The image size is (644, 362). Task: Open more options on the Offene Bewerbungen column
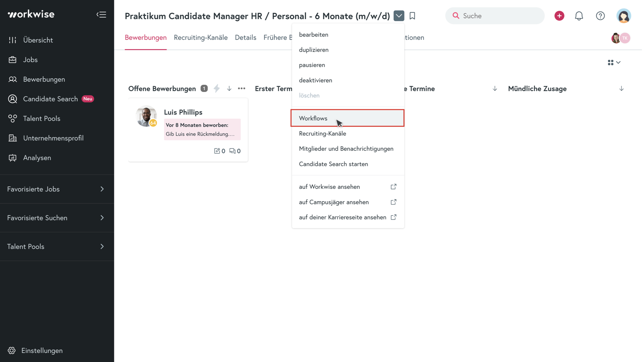pos(241,88)
